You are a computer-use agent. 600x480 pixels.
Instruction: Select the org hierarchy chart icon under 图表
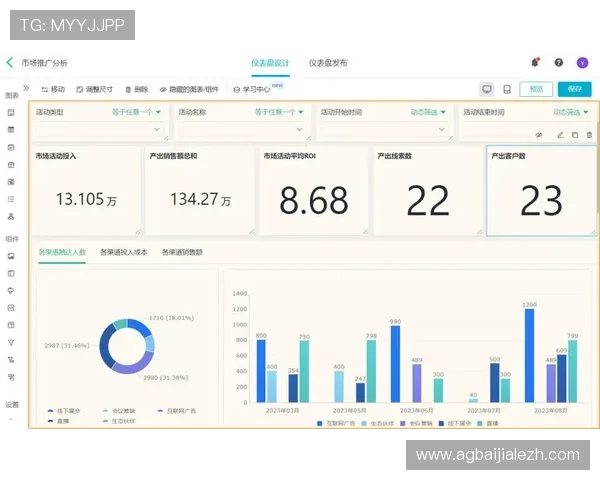tap(11, 217)
